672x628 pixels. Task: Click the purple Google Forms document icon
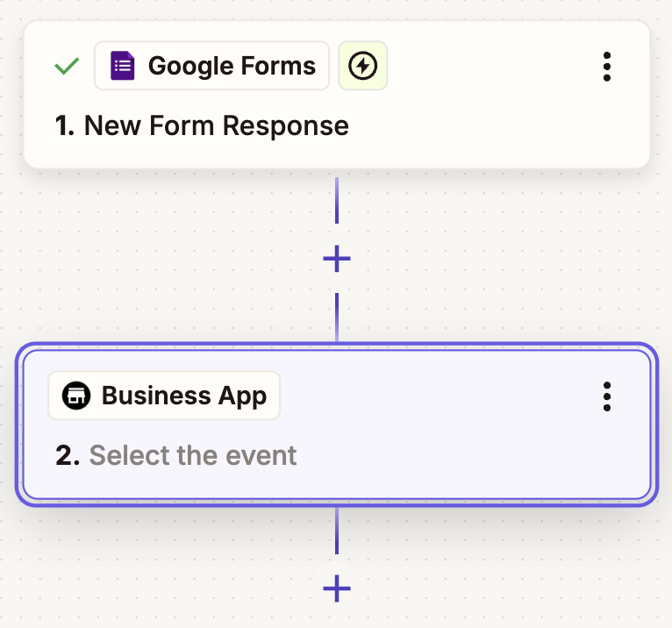pyautogui.click(x=123, y=66)
